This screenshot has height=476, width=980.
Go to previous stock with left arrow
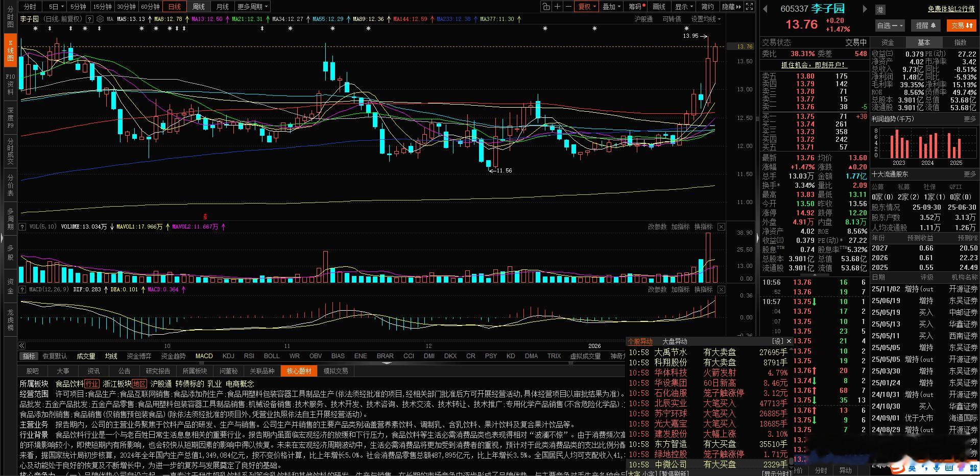point(765,9)
